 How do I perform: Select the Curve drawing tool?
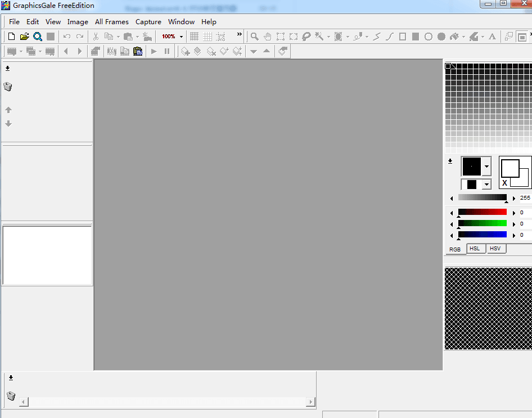point(390,37)
